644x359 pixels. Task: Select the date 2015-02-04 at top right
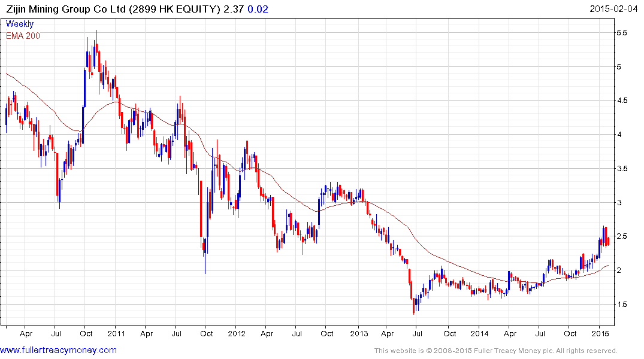pos(613,9)
